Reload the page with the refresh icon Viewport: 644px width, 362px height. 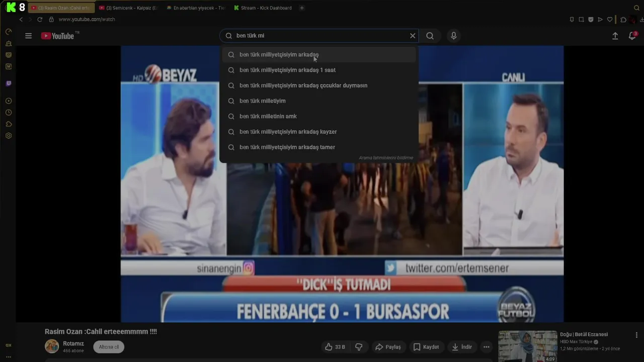pyautogui.click(x=40, y=19)
